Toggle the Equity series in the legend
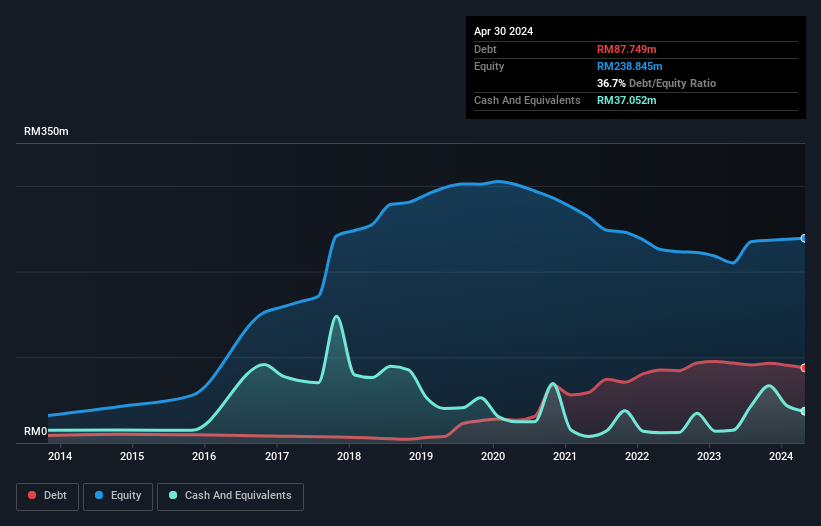The height and width of the screenshot is (526, 821). pyautogui.click(x=118, y=496)
